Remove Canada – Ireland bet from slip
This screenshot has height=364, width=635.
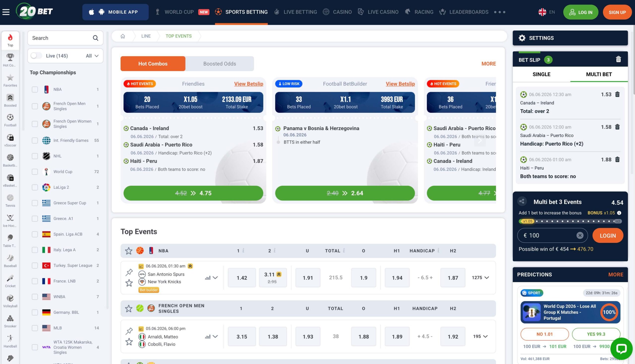coord(617,94)
